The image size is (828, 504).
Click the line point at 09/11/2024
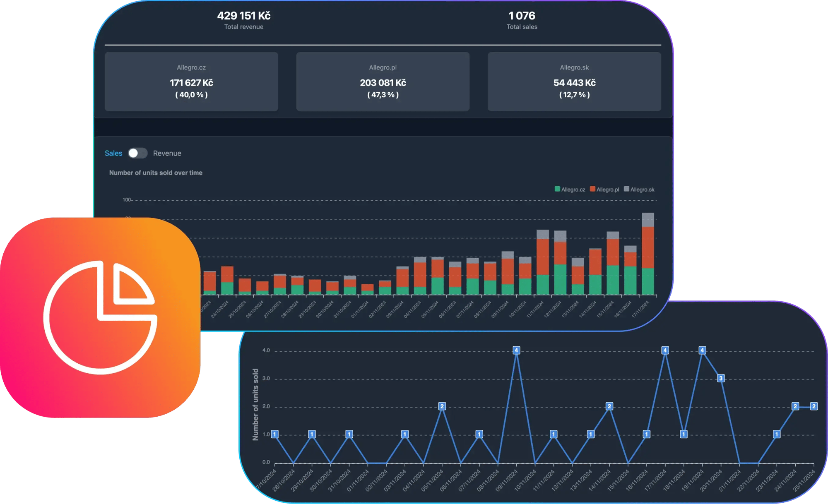[x=516, y=350]
